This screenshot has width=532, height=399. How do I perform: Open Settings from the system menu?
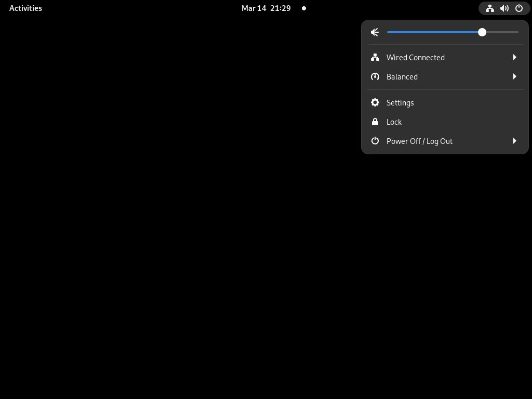(x=445, y=102)
